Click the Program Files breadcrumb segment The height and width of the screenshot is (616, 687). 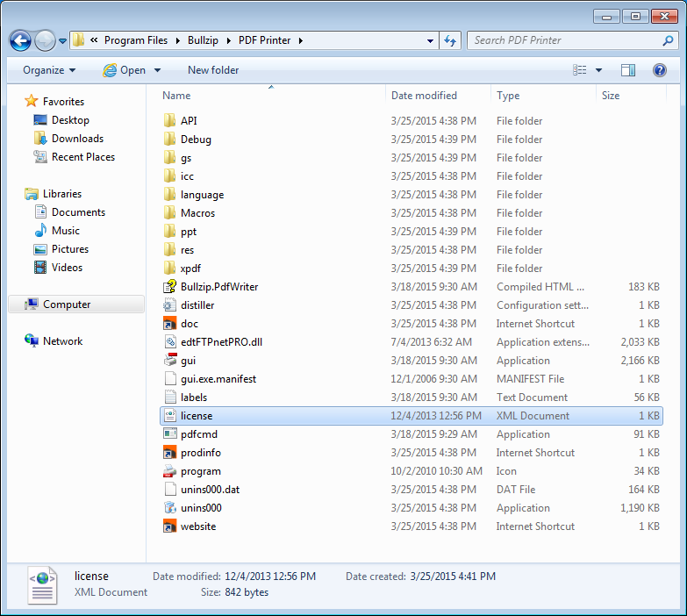coord(136,40)
